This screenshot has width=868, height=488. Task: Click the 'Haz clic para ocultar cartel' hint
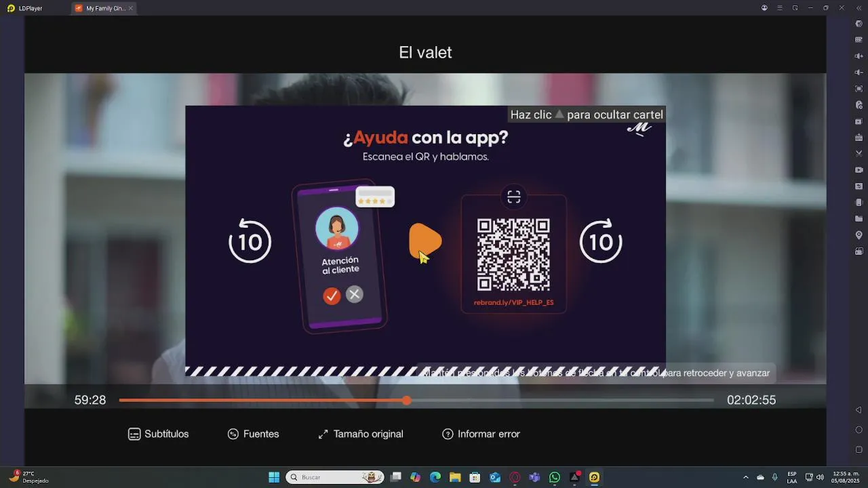point(587,115)
